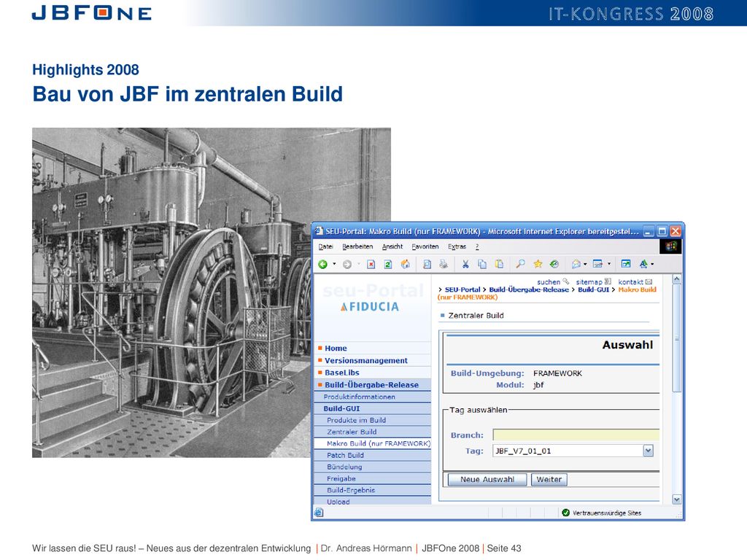Click the green Back arrow in Internet Explorer
The width and height of the screenshot is (747, 560).
click(x=322, y=264)
